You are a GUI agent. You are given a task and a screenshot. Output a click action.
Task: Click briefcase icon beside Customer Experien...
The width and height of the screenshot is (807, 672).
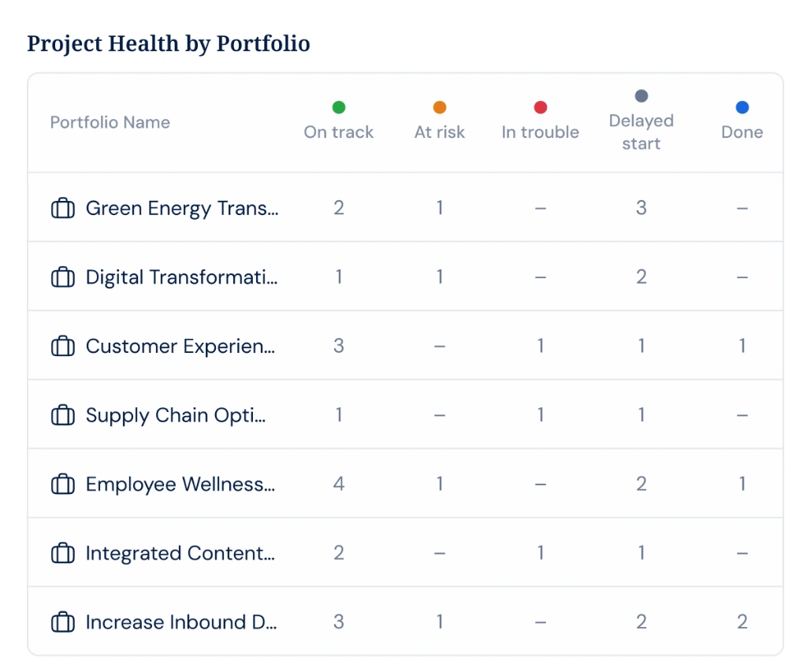[63, 347]
